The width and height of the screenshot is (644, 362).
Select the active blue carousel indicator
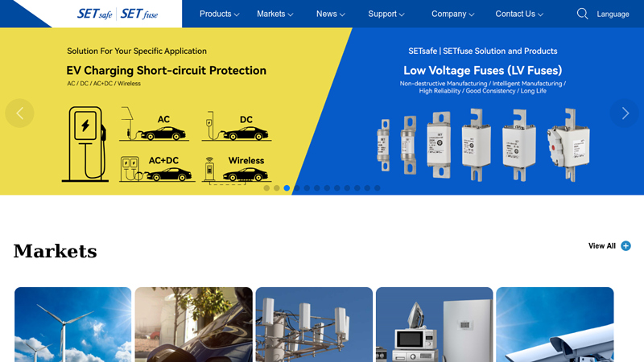point(287,188)
